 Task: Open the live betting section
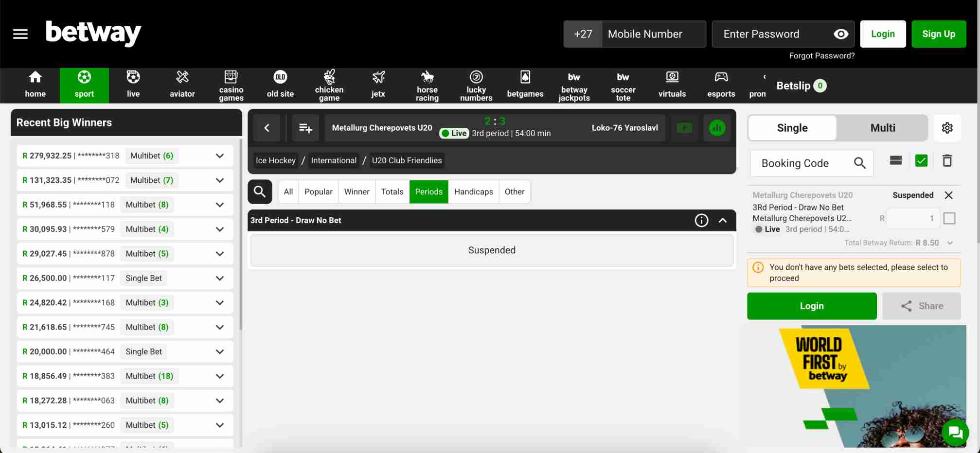(133, 85)
